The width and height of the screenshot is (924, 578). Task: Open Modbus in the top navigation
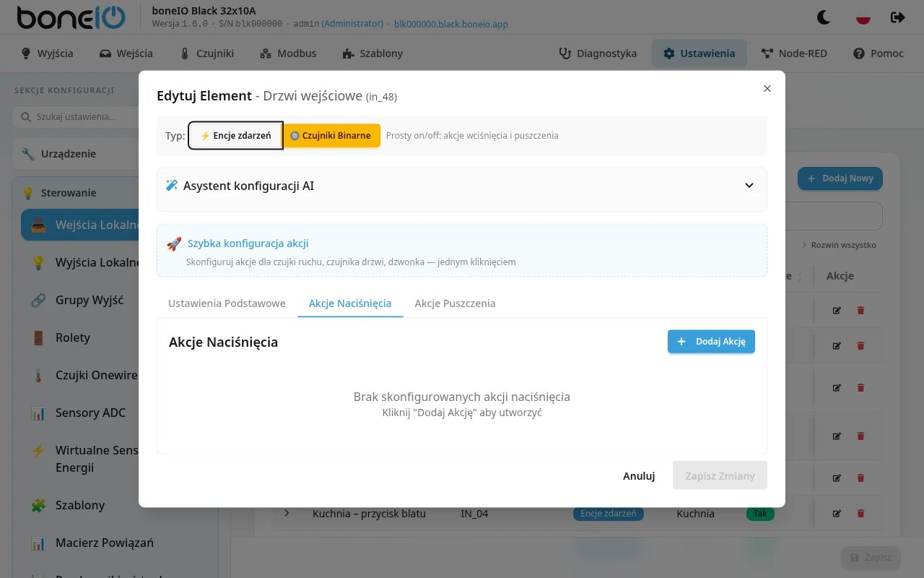pyautogui.click(x=287, y=53)
